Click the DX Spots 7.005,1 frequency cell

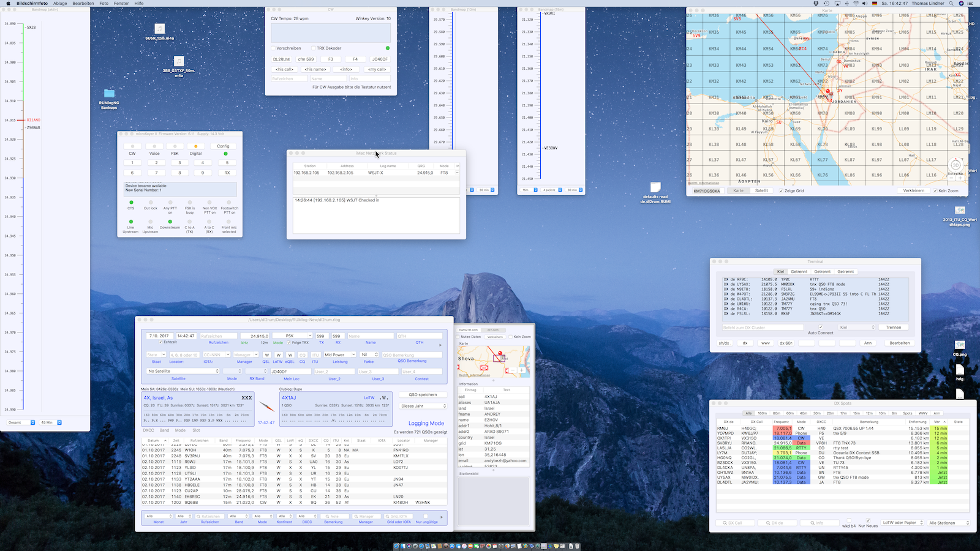[x=782, y=429]
